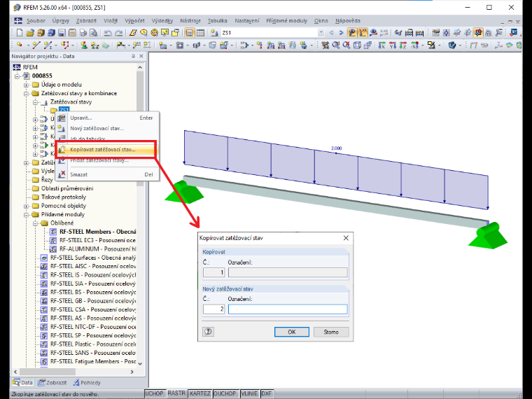Click the new load case number field

click(213, 309)
